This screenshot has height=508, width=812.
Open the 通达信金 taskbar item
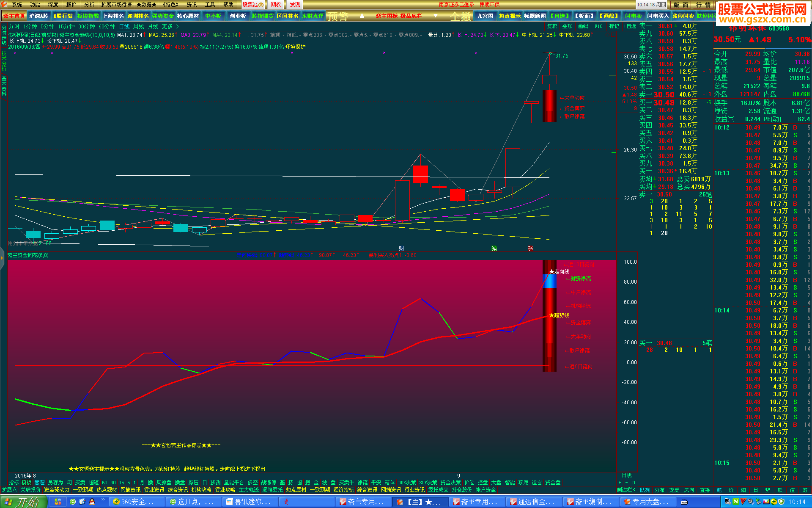click(535, 502)
